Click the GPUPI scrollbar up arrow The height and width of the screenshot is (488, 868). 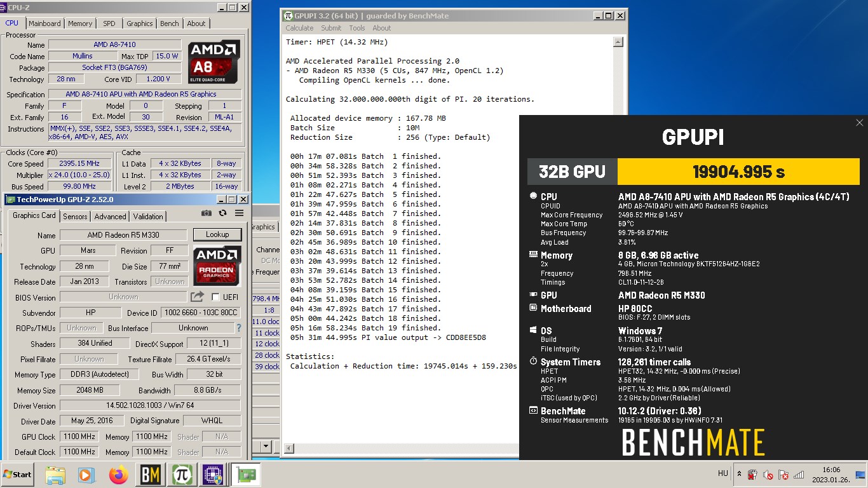tap(618, 42)
